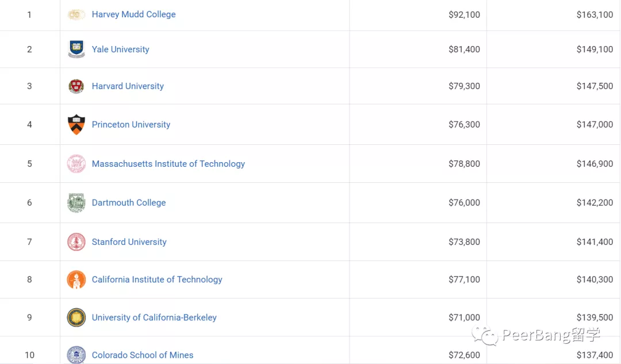Click the Stanford University seal icon
The image size is (621, 364).
point(76,242)
